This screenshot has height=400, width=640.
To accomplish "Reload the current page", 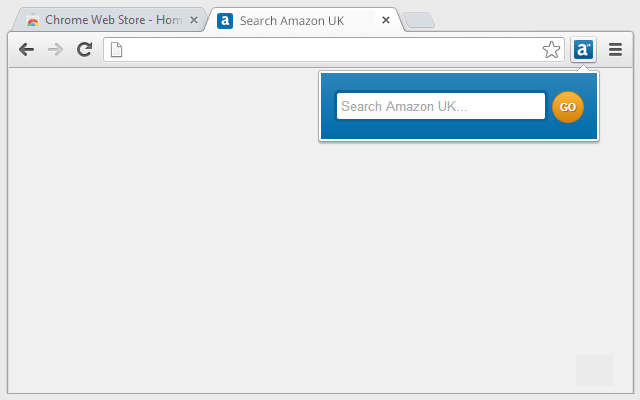I will 84,49.
